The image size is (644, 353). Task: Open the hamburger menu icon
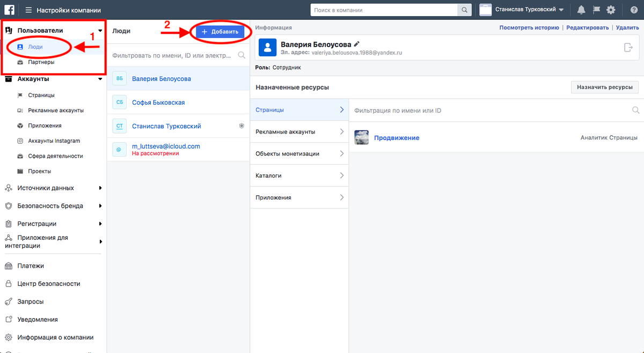[28, 10]
